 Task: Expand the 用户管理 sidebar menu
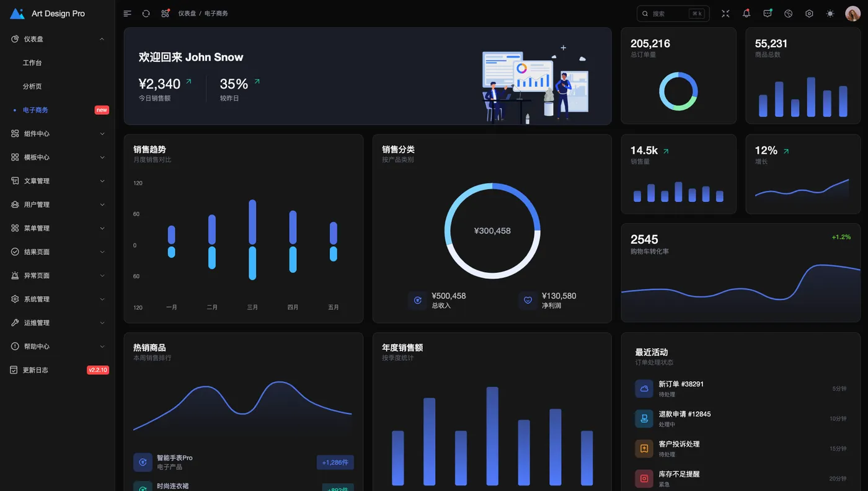point(58,205)
